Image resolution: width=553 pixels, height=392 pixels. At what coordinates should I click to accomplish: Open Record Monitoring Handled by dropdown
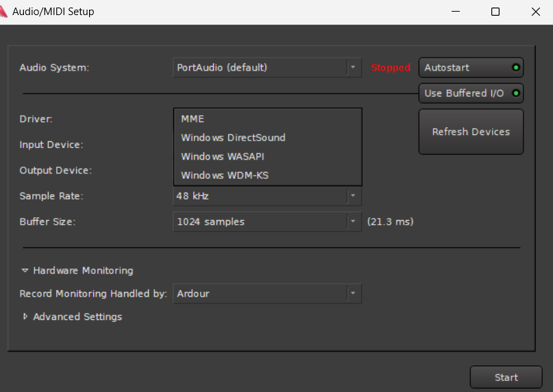coord(267,294)
